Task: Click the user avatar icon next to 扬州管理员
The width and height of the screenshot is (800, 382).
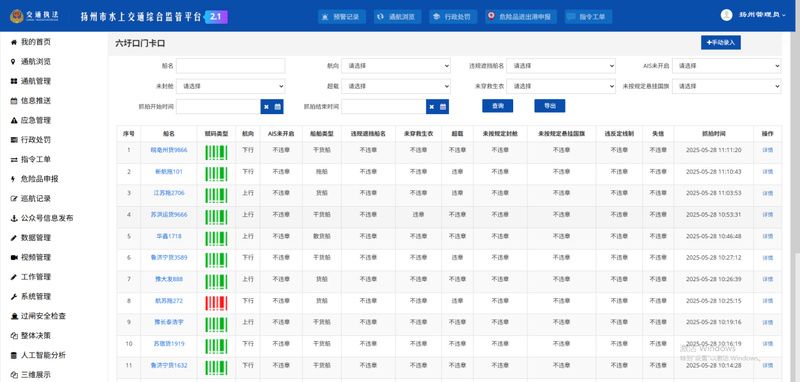Action: pos(727,15)
